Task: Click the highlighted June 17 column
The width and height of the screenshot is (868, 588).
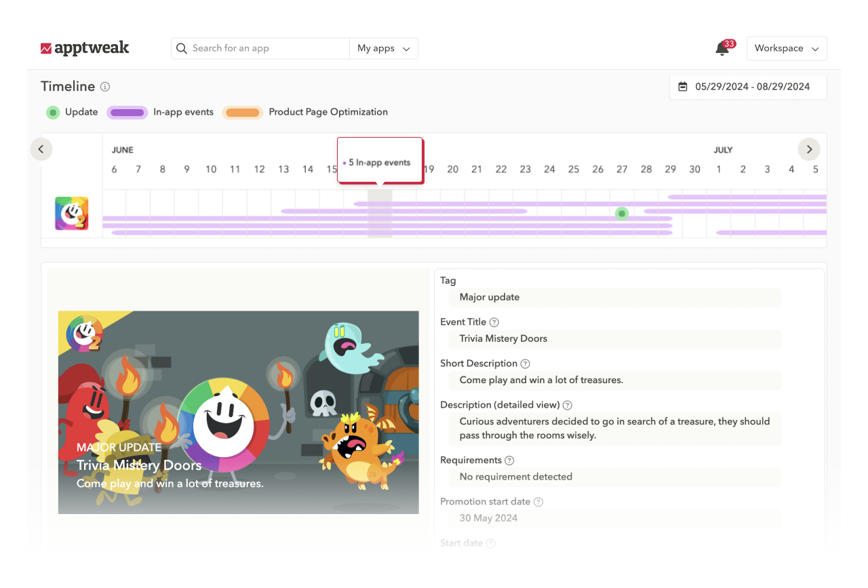Action: [380, 213]
